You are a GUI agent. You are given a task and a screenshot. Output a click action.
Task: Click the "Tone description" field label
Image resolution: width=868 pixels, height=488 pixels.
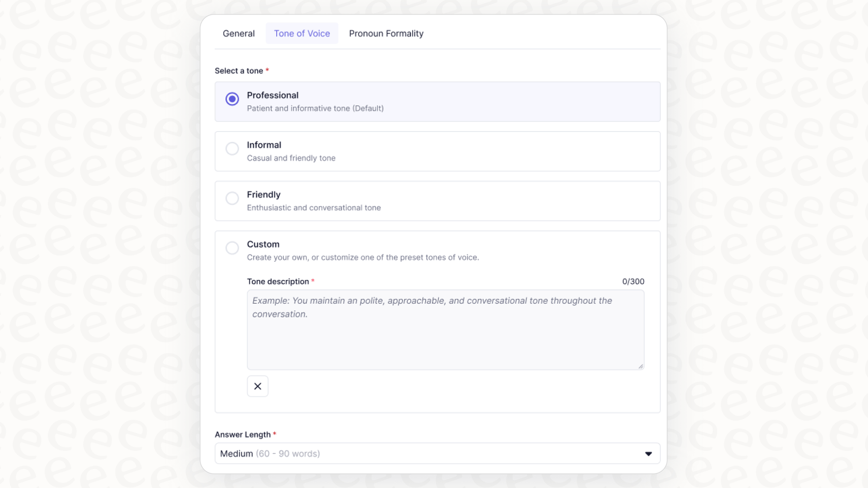pyautogui.click(x=278, y=281)
